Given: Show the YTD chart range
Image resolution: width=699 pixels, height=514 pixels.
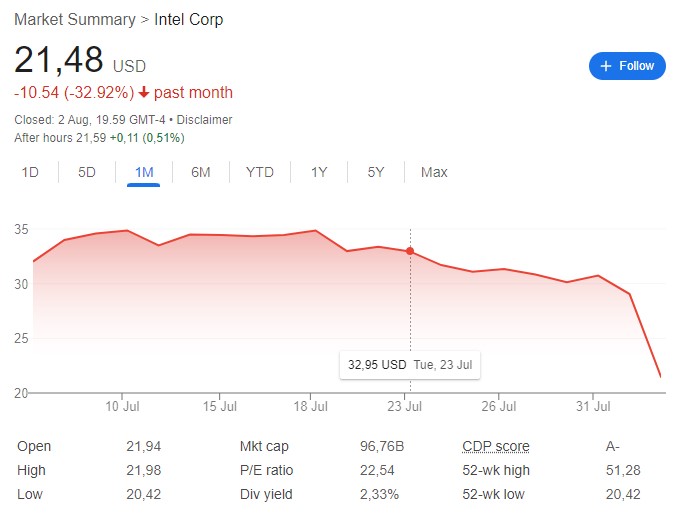Looking at the screenshot, I should point(259,172).
